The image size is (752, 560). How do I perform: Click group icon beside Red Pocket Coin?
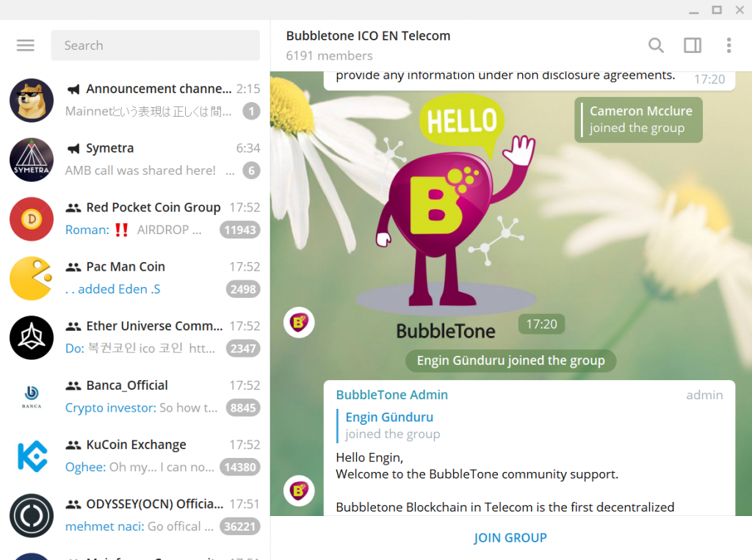point(73,208)
